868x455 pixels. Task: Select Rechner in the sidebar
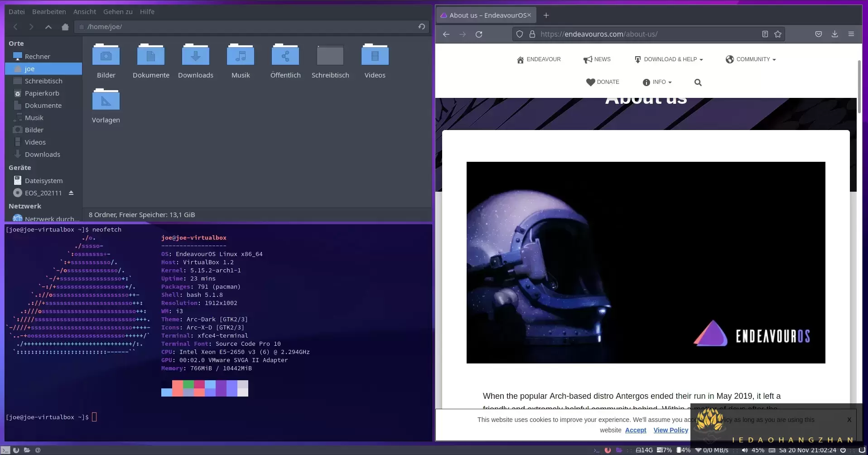(x=43, y=57)
